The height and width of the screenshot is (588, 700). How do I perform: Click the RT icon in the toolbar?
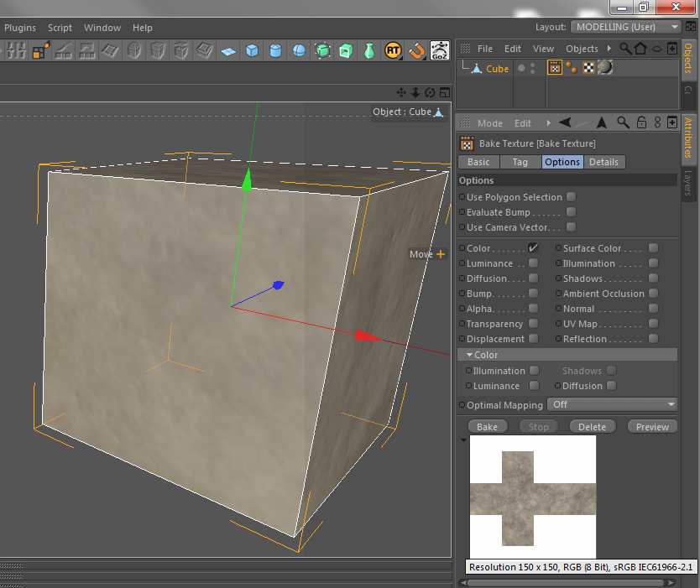(393, 51)
